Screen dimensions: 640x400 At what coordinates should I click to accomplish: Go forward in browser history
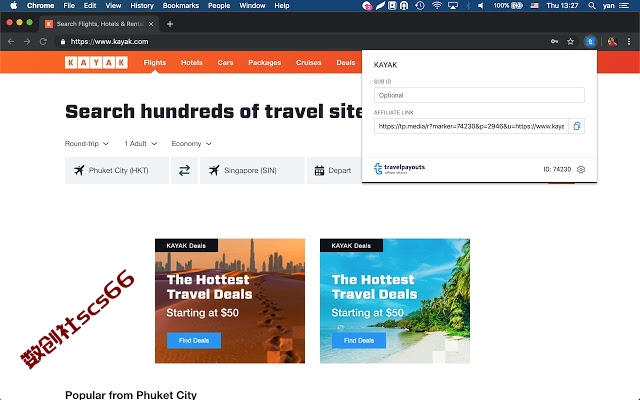[27, 41]
